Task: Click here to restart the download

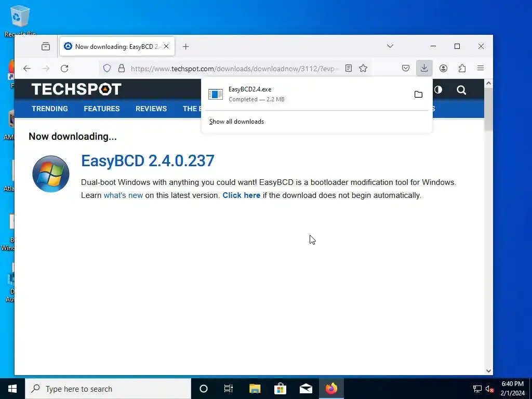Action: pyautogui.click(x=241, y=195)
